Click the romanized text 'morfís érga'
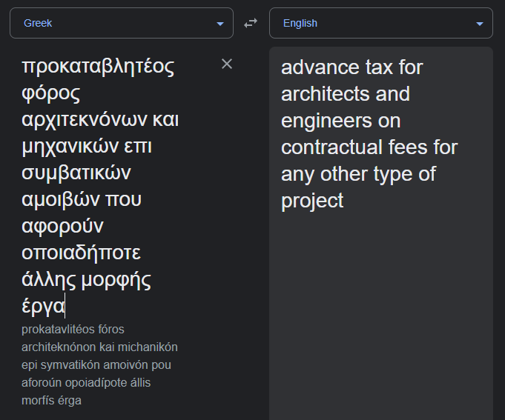The width and height of the screenshot is (505, 420). (51, 401)
